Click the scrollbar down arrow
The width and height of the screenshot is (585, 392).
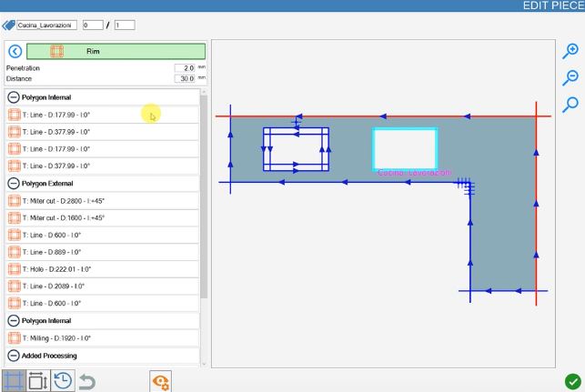204,364
